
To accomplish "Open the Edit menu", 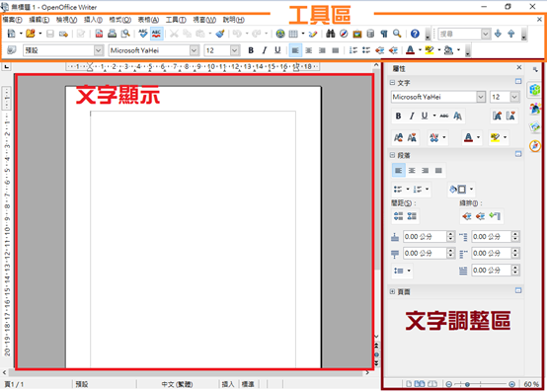I will pos(39,20).
